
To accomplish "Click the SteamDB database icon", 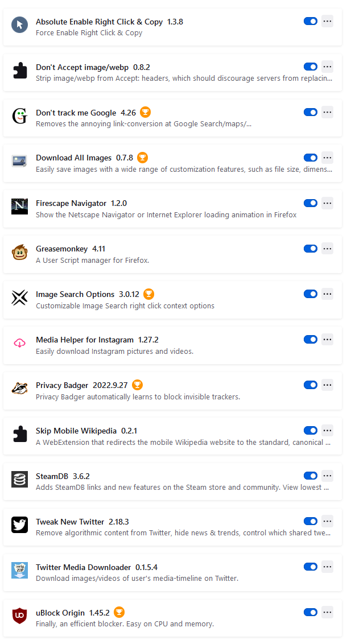I will coord(20,480).
